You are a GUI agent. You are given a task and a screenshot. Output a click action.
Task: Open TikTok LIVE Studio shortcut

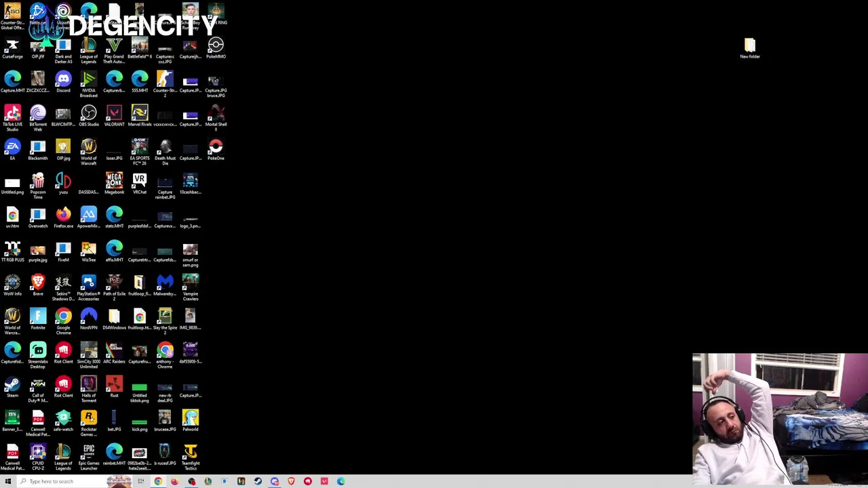(12, 118)
